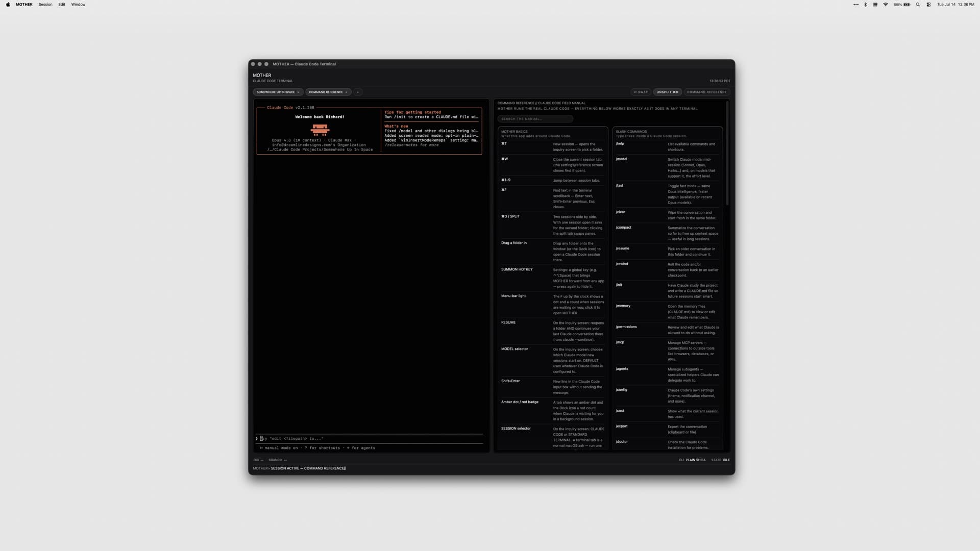Click the Claude Code prompt input line
The image size is (980, 551).
(370, 439)
